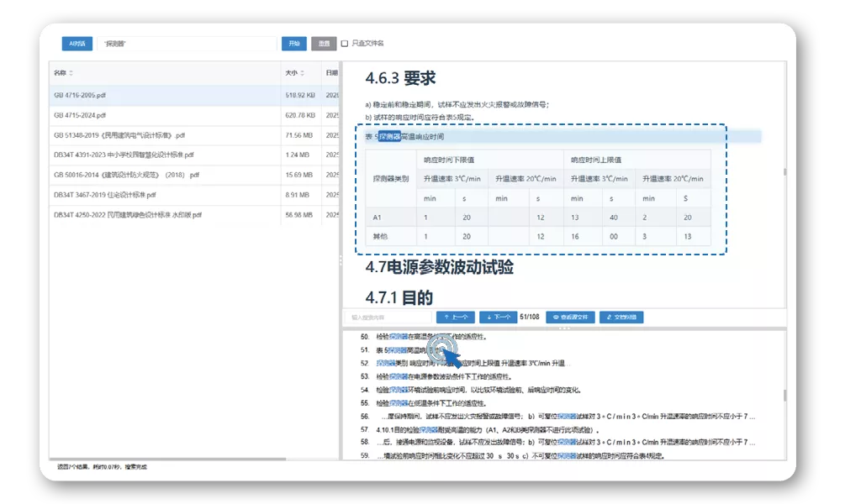Start the search with the 开始 button
The height and width of the screenshot is (504, 861).
[x=293, y=44]
